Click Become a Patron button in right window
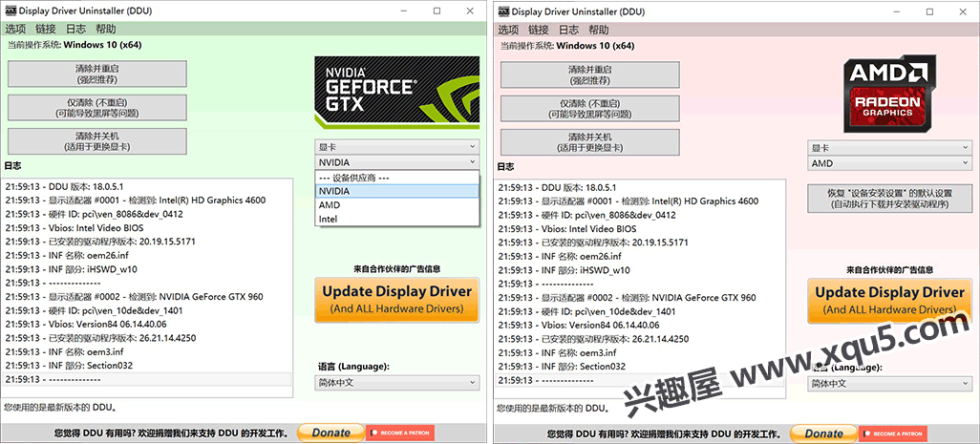The height and width of the screenshot is (444, 980). point(893,433)
